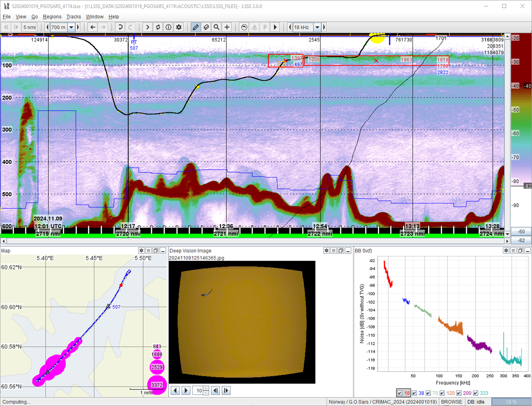
Task: Open Deep Vision Image panel list icon
Action: coord(334,251)
